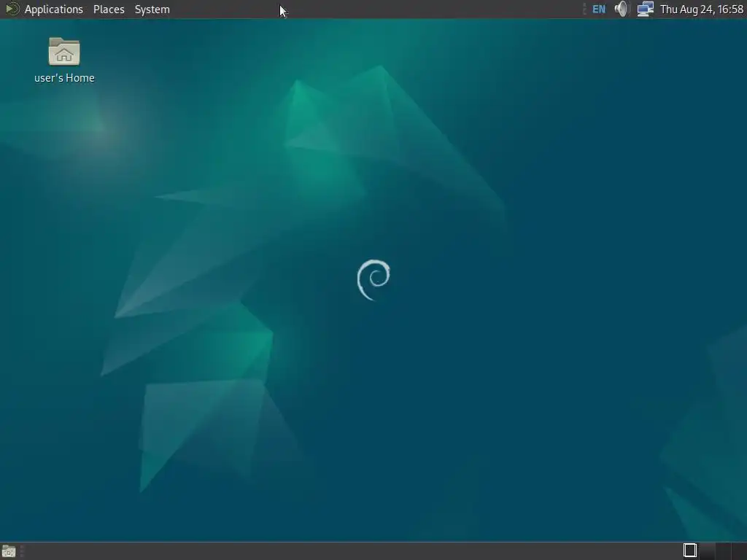
Task: Open the volume control speaker icon
Action: [x=622, y=9]
